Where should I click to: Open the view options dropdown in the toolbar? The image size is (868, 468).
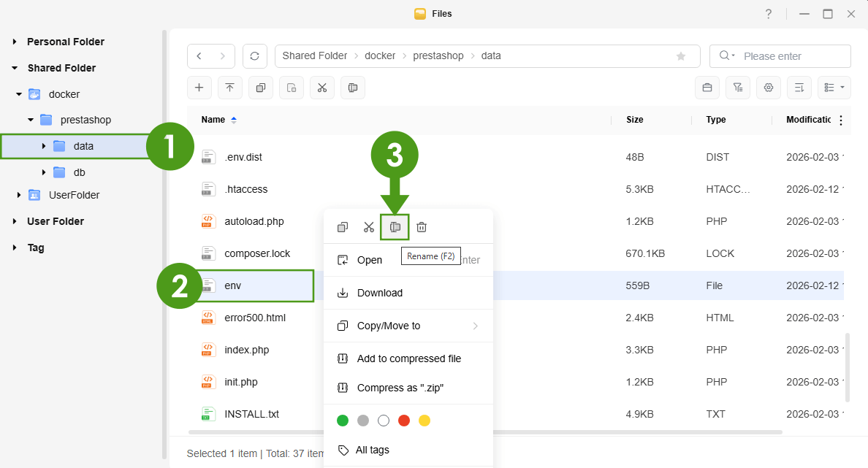(x=834, y=88)
